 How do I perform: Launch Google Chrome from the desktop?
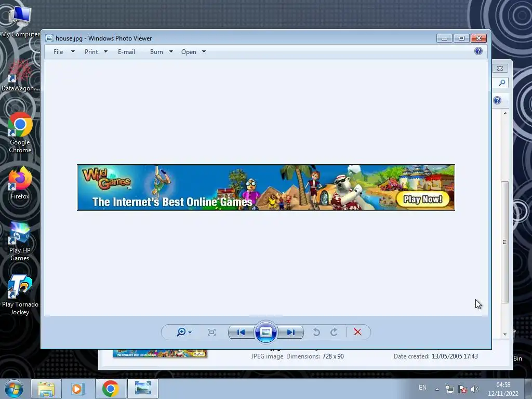pyautogui.click(x=20, y=132)
